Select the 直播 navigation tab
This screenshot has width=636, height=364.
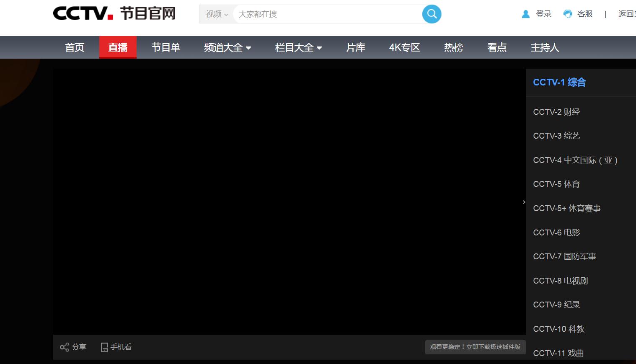tap(118, 47)
